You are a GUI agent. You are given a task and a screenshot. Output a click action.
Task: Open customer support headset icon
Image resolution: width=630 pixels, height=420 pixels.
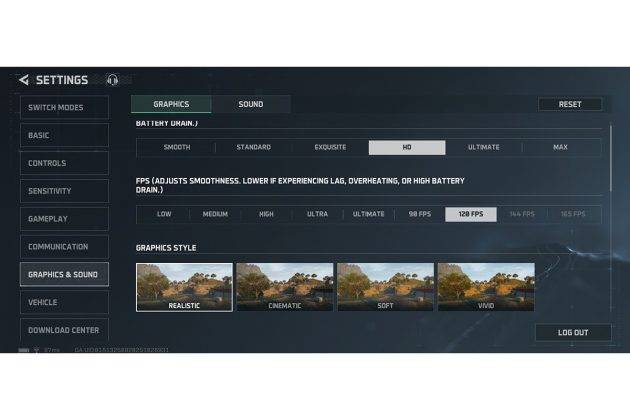click(x=112, y=80)
